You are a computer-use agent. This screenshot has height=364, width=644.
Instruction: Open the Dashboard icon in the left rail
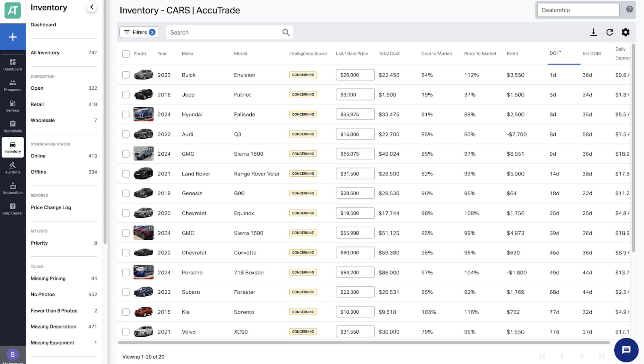pyautogui.click(x=13, y=65)
